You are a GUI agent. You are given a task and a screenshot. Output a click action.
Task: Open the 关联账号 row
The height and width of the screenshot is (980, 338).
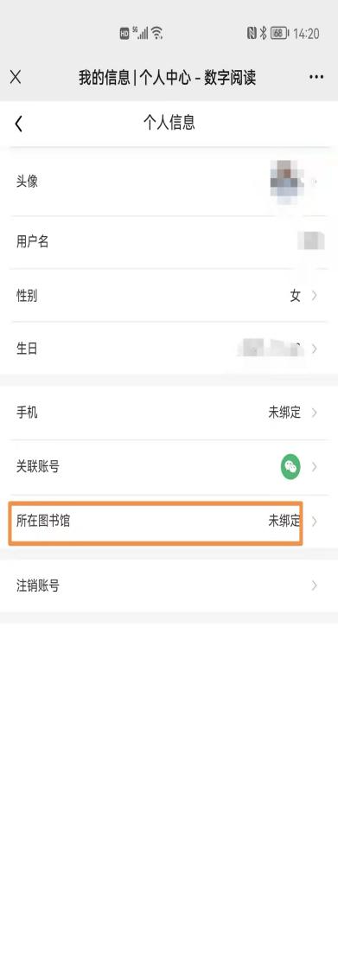(169, 467)
